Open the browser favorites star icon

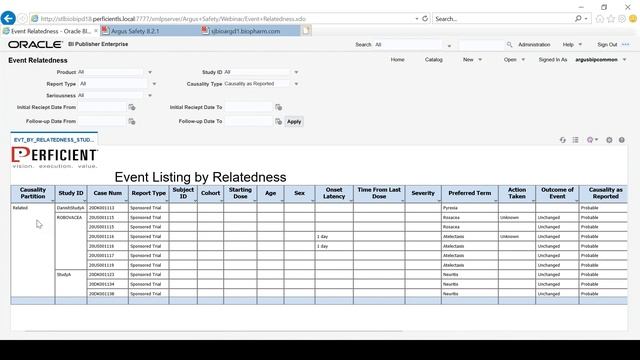(x=611, y=19)
